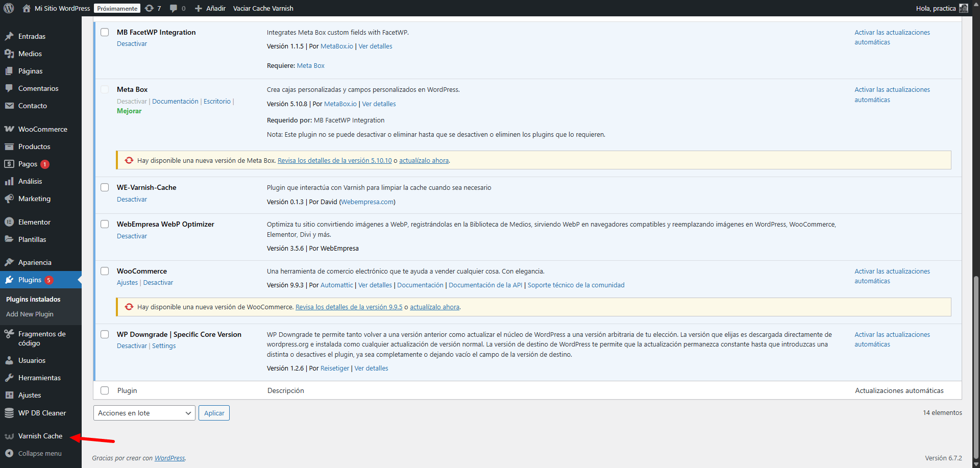Click the Usuarios person icon
The width and height of the screenshot is (980, 468).
pyautogui.click(x=9, y=360)
